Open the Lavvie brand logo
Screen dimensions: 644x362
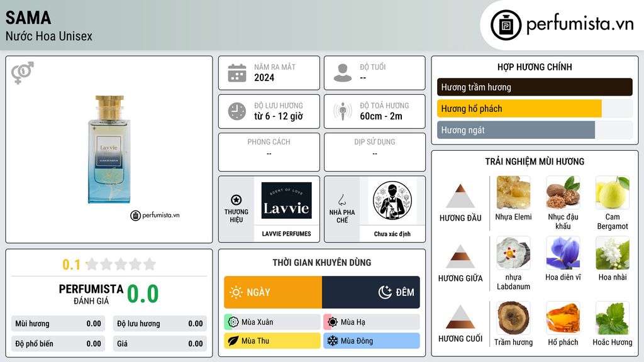coord(286,200)
